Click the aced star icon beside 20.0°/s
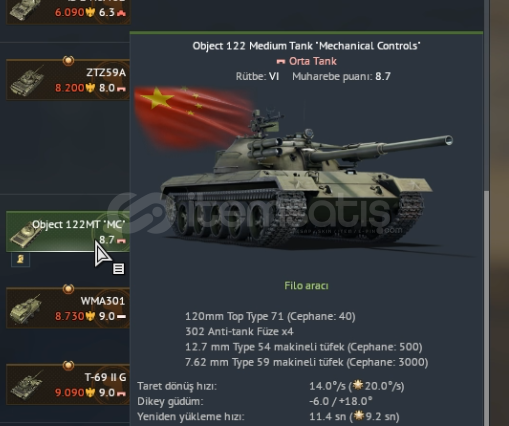509x426 pixels. (358, 385)
